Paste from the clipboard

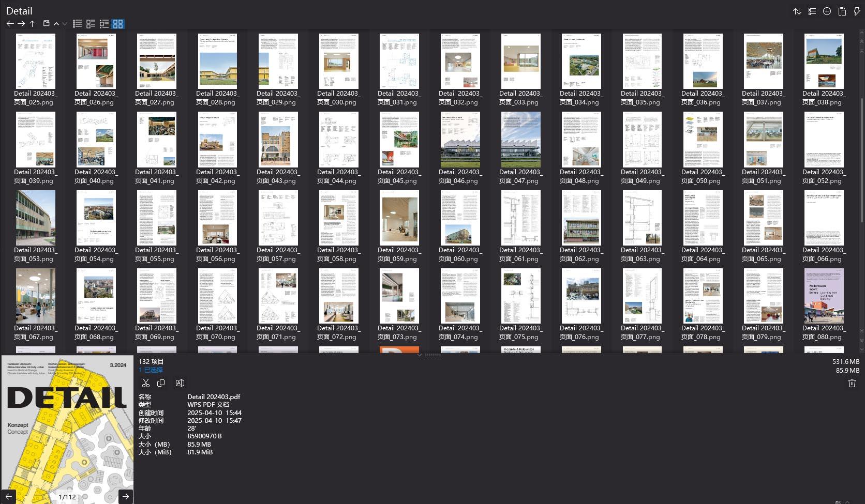click(x=842, y=11)
